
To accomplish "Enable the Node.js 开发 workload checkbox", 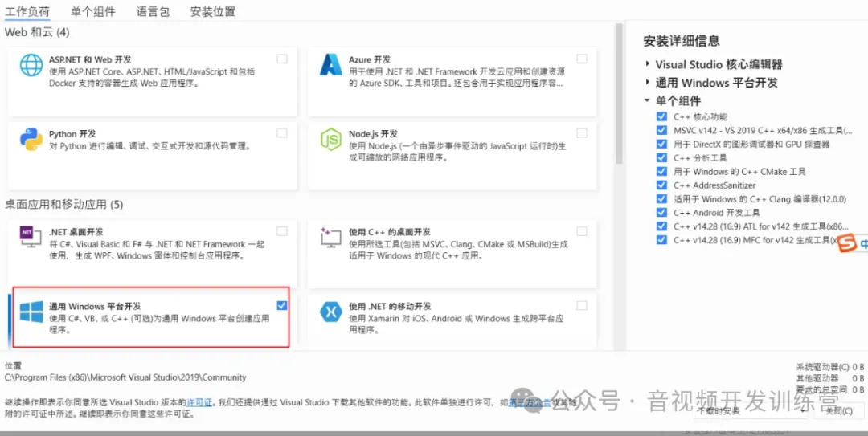I will (x=582, y=132).
